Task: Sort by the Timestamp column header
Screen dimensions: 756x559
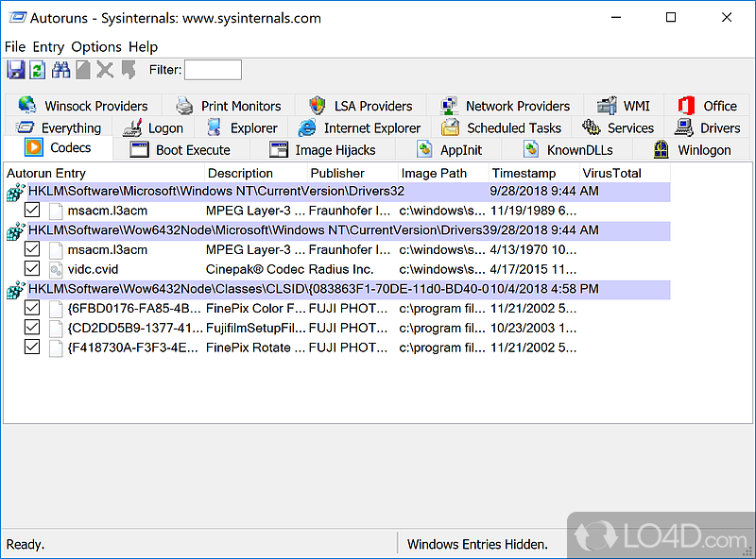Action: [x=524, y=173]
